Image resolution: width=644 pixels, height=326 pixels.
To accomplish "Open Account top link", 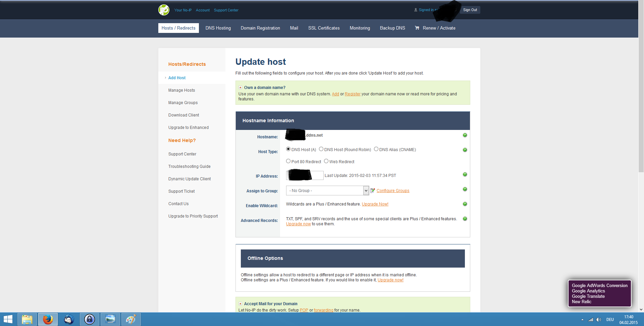I will pyautogui.click(x=203, y=10).
